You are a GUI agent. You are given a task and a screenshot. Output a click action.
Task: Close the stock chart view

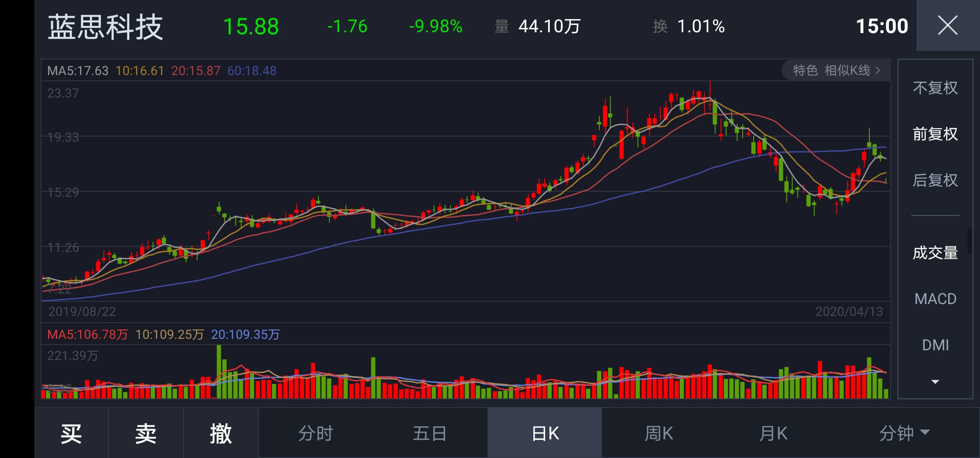pos(948,25)
